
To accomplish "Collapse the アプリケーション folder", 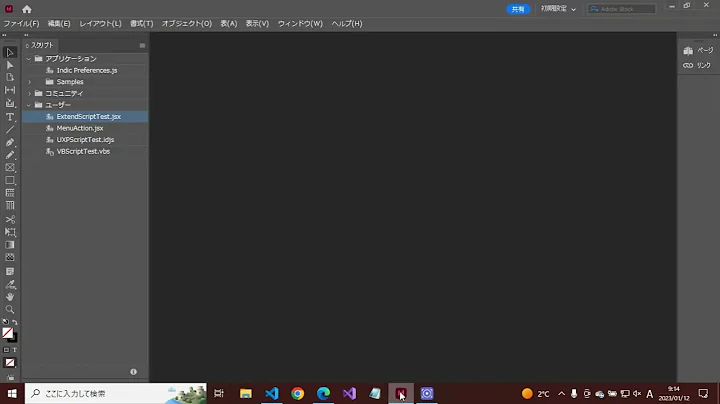I will point(29,59).
